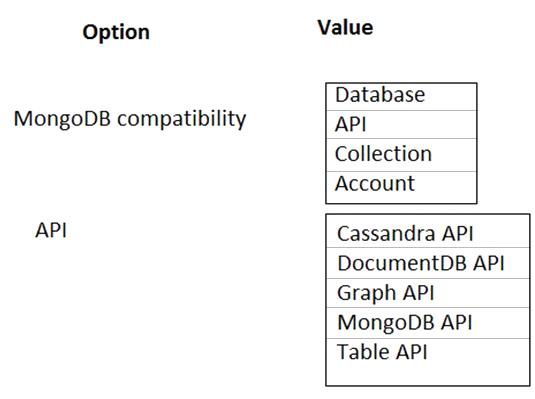Click the MongoDB compatibility option label

[130, 119]
